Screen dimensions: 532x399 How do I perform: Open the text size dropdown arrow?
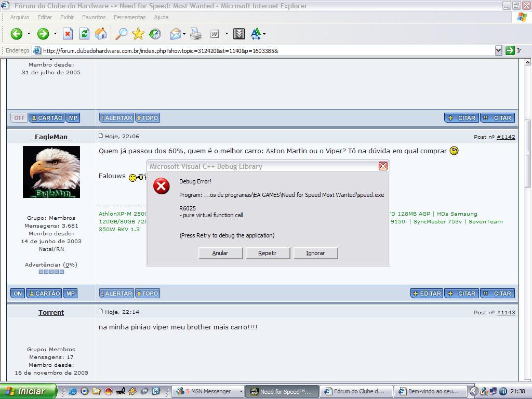click(x=264, y=34)
